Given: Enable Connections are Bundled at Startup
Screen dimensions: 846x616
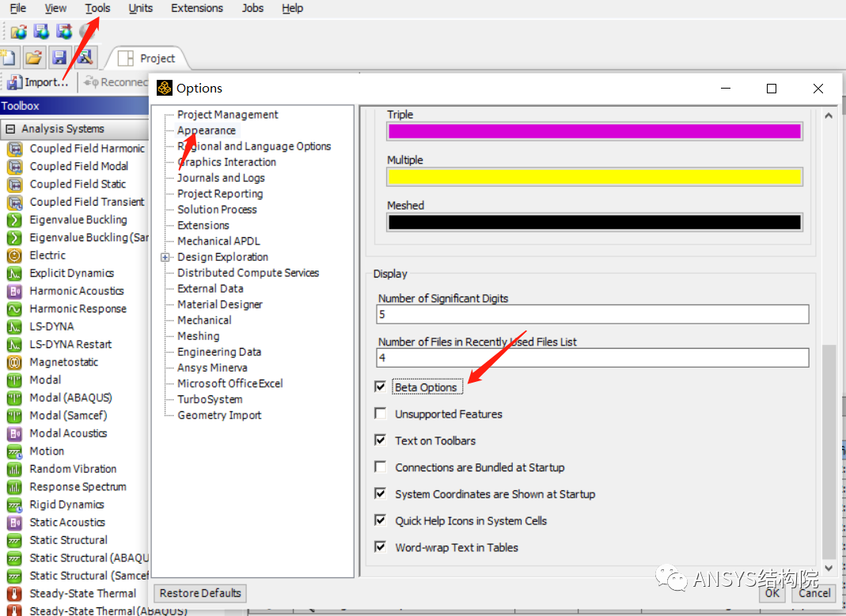Looking at the screenshot, I should [381, 467].
